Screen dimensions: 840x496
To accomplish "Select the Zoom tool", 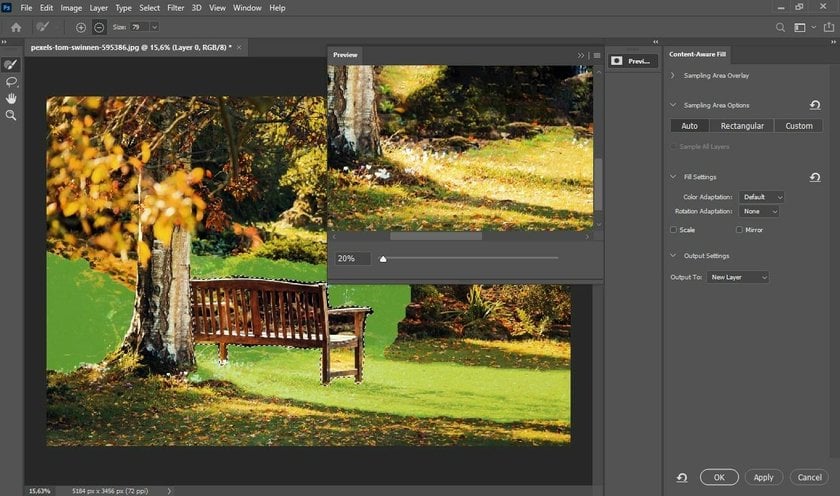I will pyautogui.click(x=11, y=115).
